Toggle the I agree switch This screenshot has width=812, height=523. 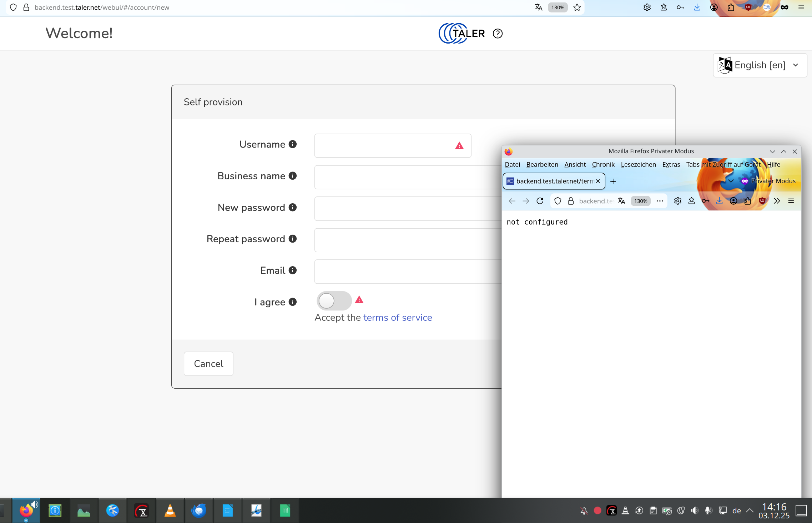[334, 301]
